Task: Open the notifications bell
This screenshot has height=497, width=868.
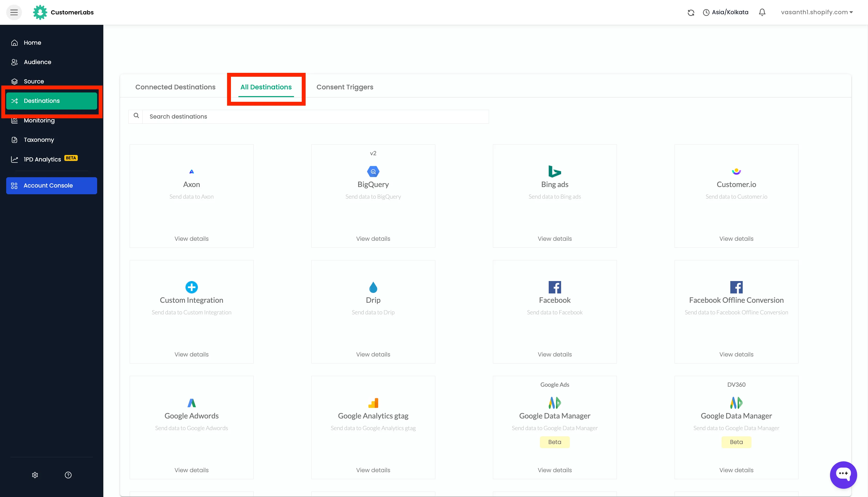Action: (762, 12)
